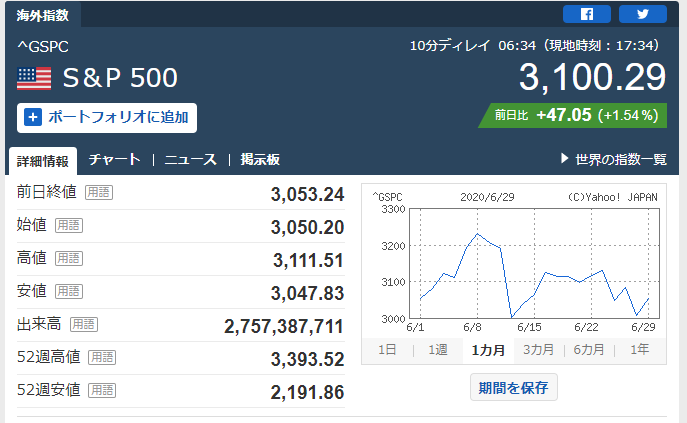687x423 pixels.
Task: Click the 前日終値 row label
Action: pos(47,192)
